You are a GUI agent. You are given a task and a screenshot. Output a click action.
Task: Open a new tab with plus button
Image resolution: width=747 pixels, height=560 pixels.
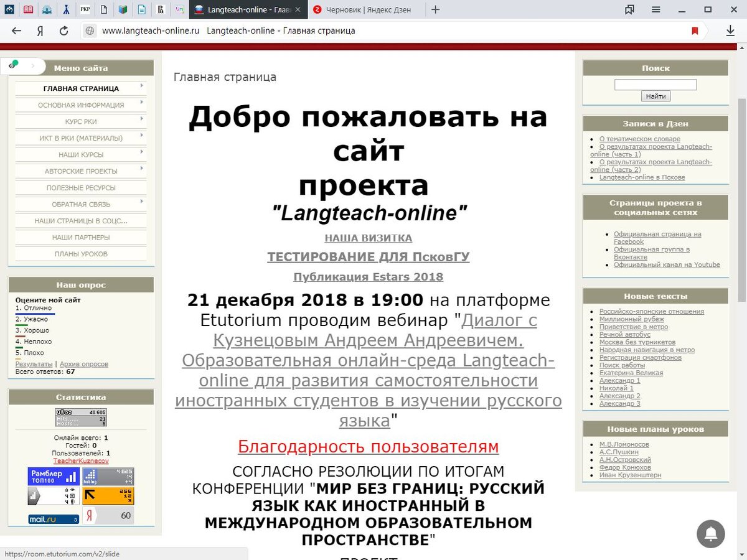[x=435, y=9]
